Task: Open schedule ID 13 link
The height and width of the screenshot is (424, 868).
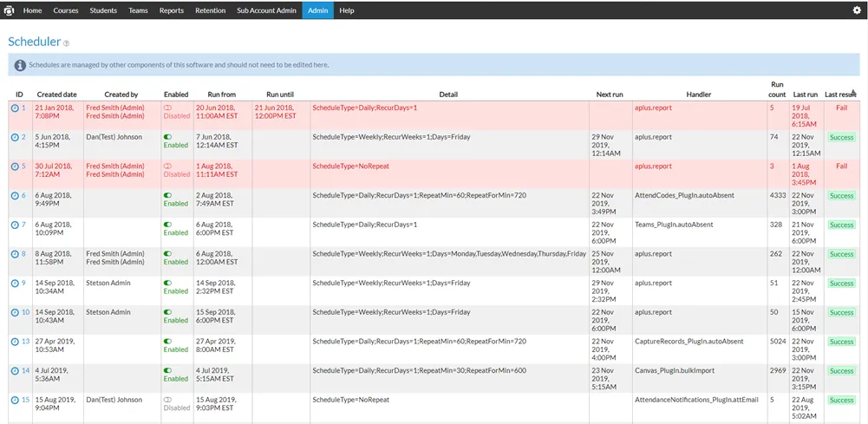Action: pos(25,342)
